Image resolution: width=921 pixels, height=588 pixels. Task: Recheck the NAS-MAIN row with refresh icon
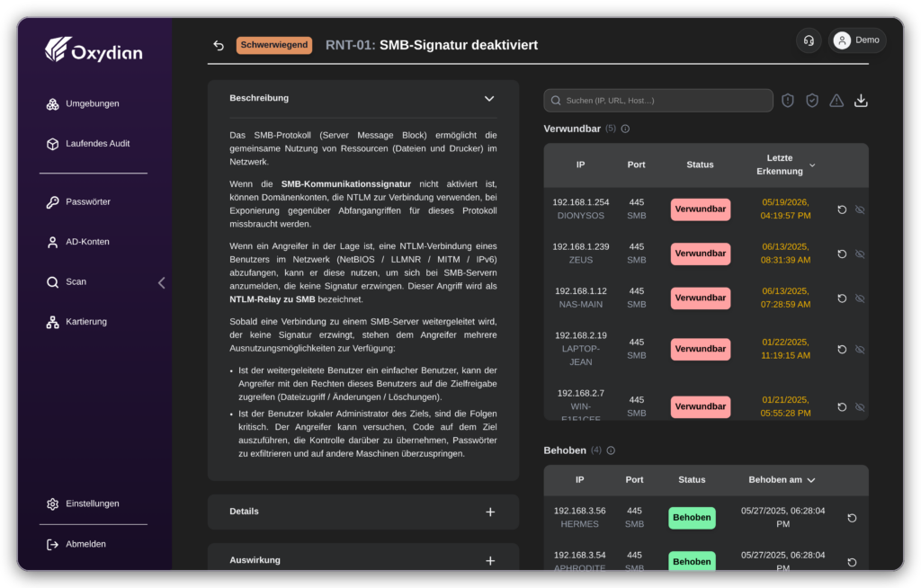coord(842,298)
